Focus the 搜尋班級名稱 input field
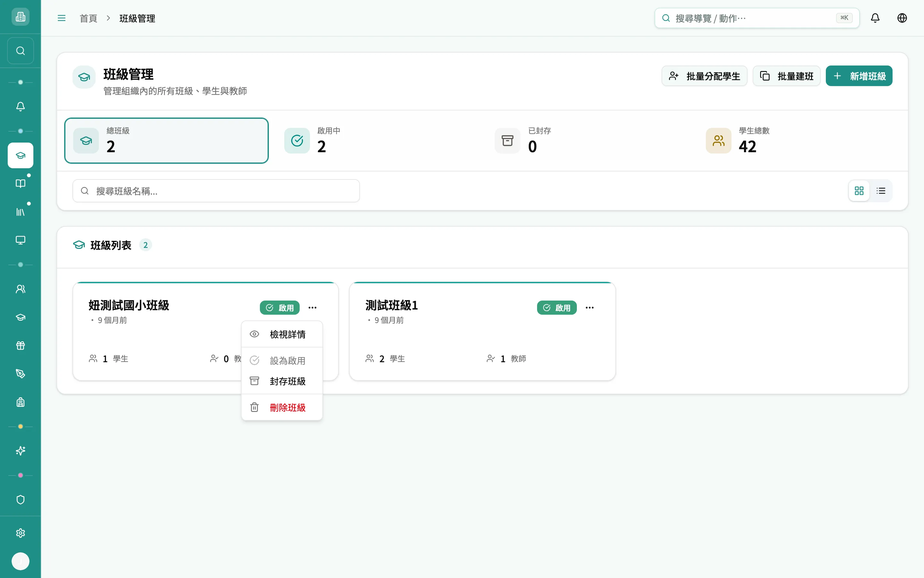This screenshot has width=924, height=578. point(216,191)
